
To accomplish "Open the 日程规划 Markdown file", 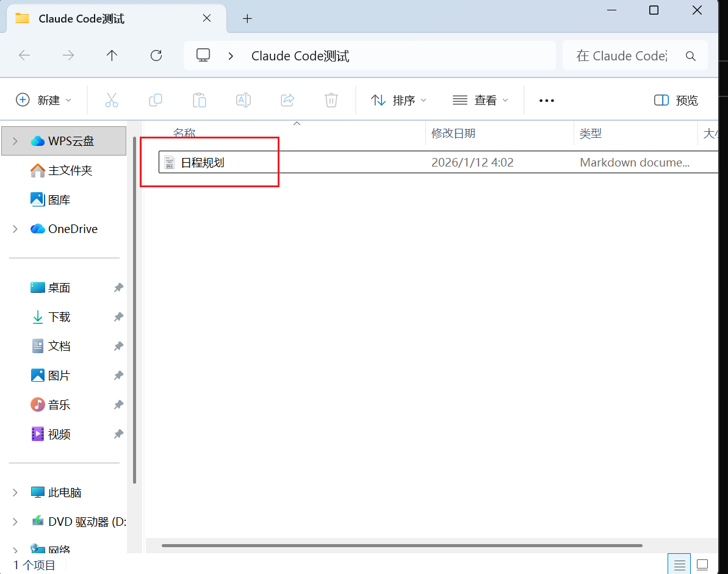I will pyautogui.click(x=201, y=162).
